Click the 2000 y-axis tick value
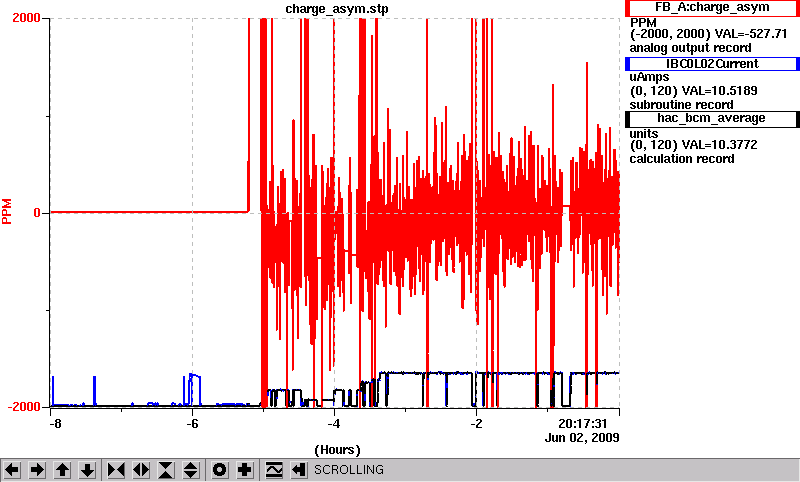The height and width of the screenshot is (482, 800). (x=27, y=17)
